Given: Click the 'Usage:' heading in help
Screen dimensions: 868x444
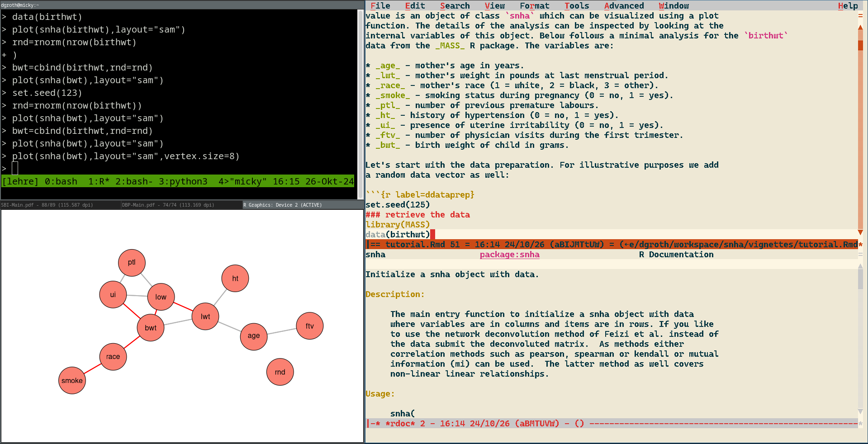Looking at the screenshot, I should [380, 394].
